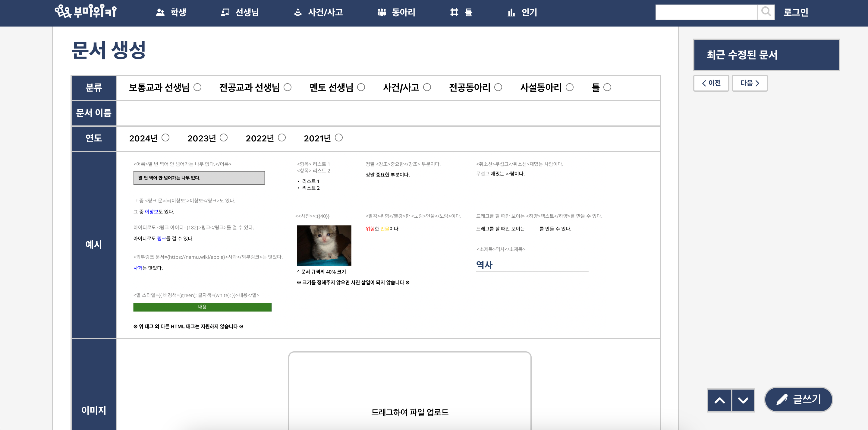Screen dimensions: 868x430
Task: Click the students icon beside 학생
Action: point(160,12)
